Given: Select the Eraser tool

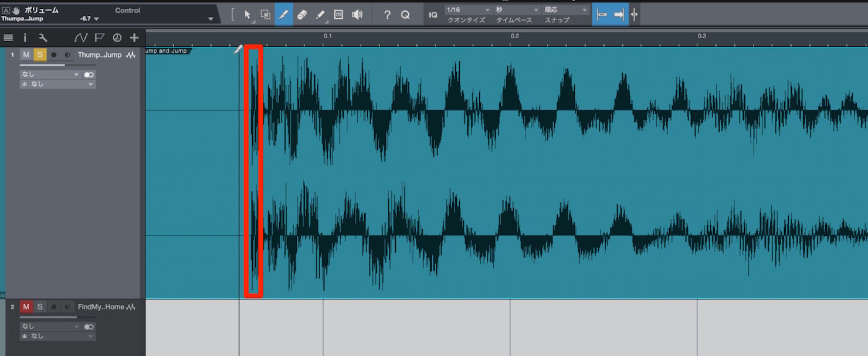Looking at the screenshot, I should tap(302, 15).
